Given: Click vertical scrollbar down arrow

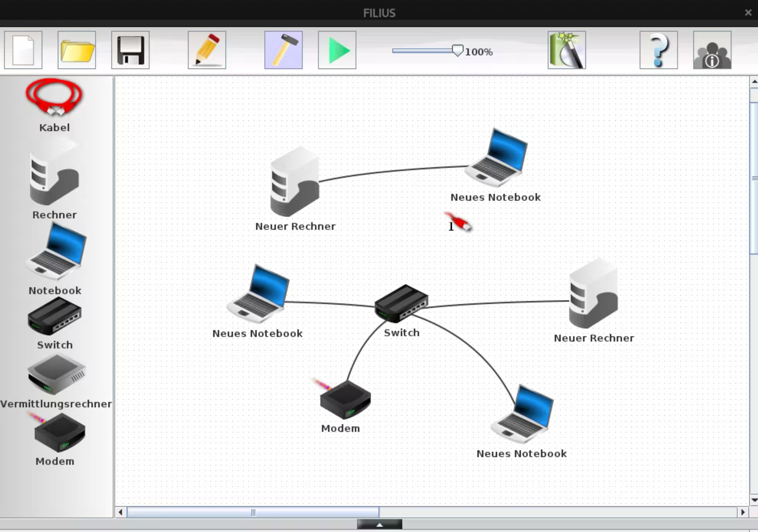Looking at the screenshot, I should [x=754, y=500].
